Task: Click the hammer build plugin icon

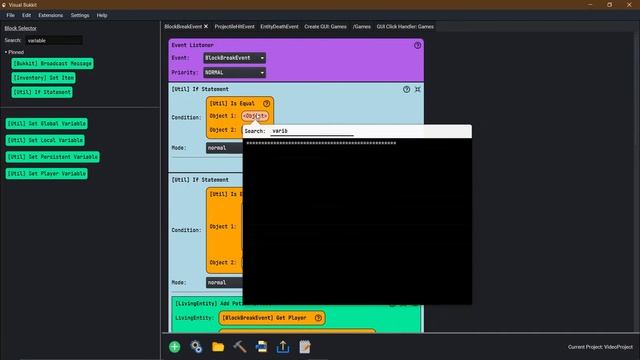Action: tap(240, 347)
